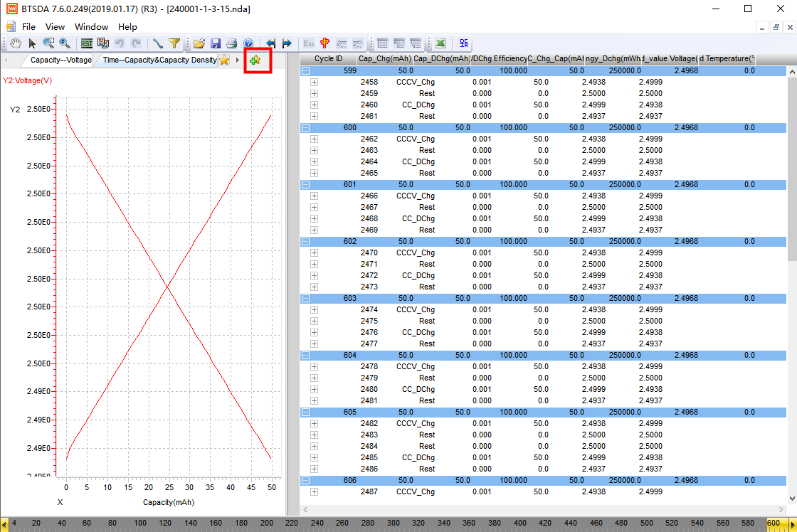
Task: Click the Capacity(mAh) X-axis label
Action: point(168,502)
